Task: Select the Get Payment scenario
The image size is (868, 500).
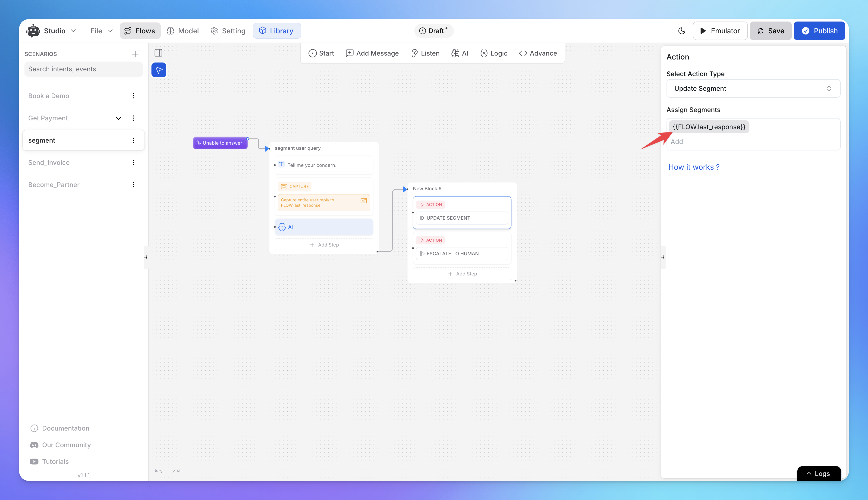Action: tap(48, 118)
